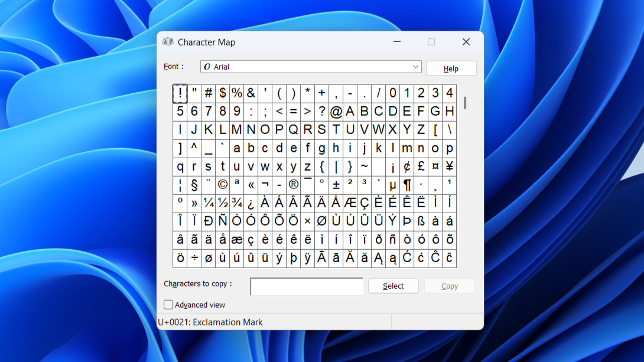
Task: Enable the Advanced view checkbox
Action: 168,305
